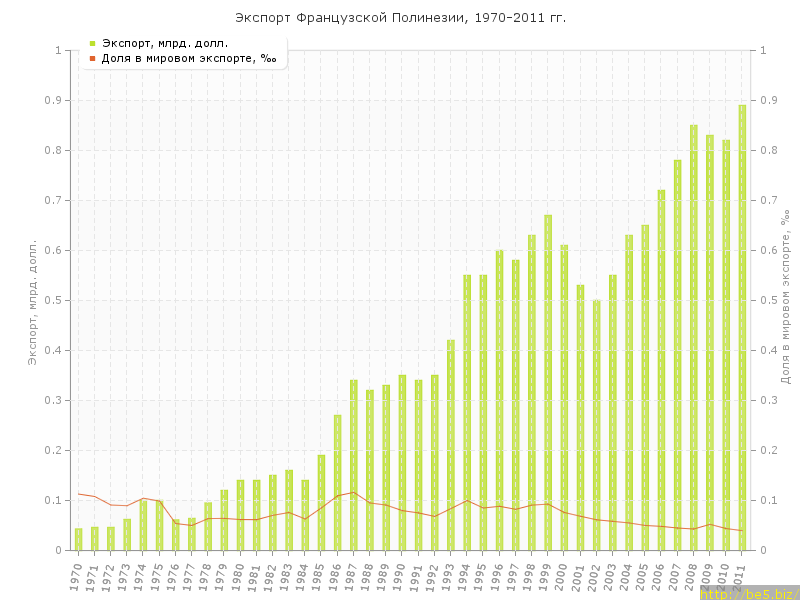Click the 2000 year label on x-axis

coord(562,575)
